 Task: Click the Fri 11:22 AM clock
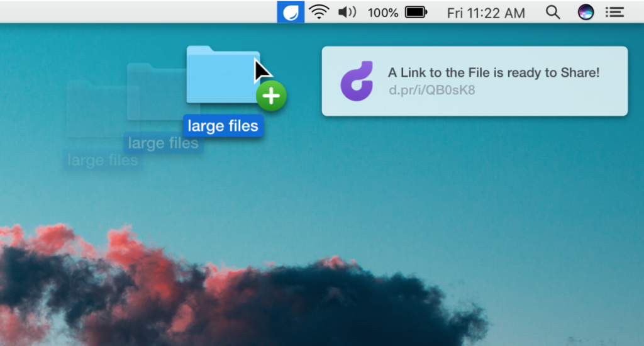[x=486, y=13]
